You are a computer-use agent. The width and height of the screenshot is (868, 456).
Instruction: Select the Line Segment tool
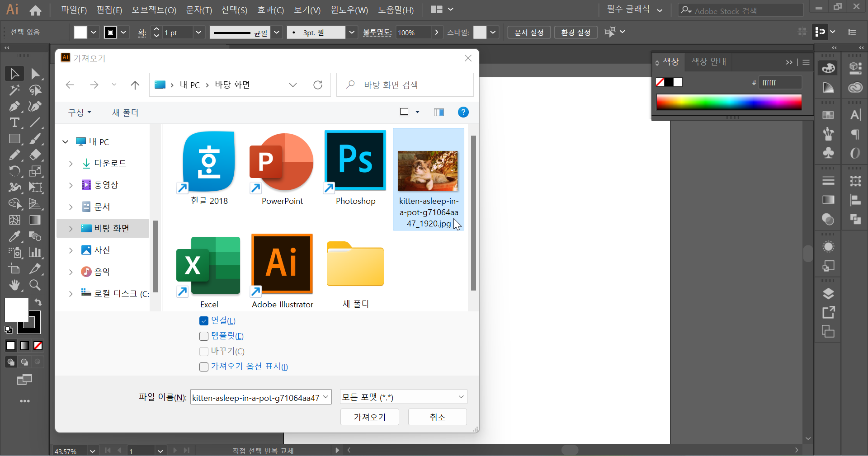coord(35,122)
